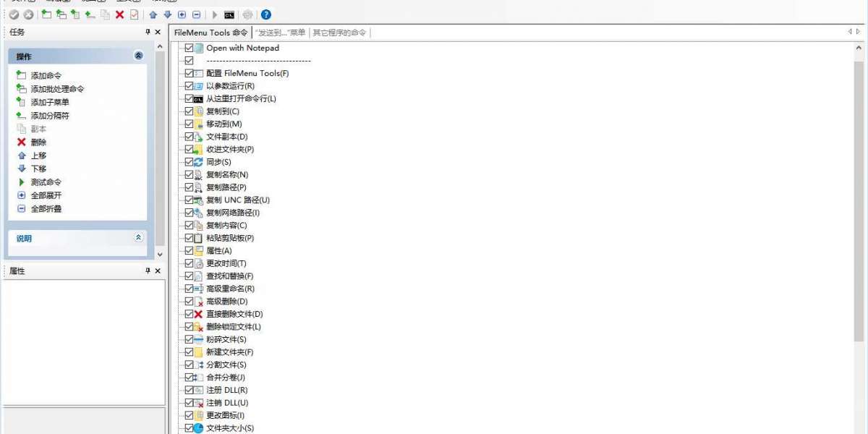Click the Open with Notepad row icon
Screen dimensions: 868x434
(199, 48)
